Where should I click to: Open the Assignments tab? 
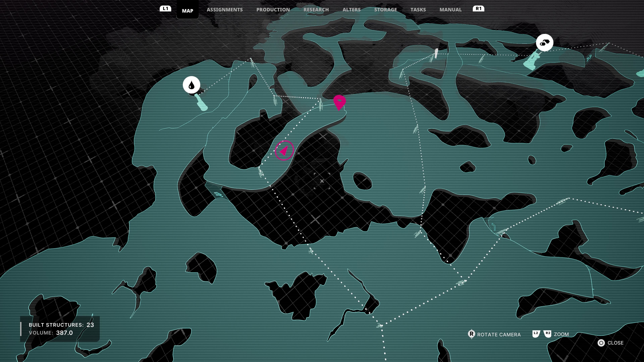click(225, 10)
